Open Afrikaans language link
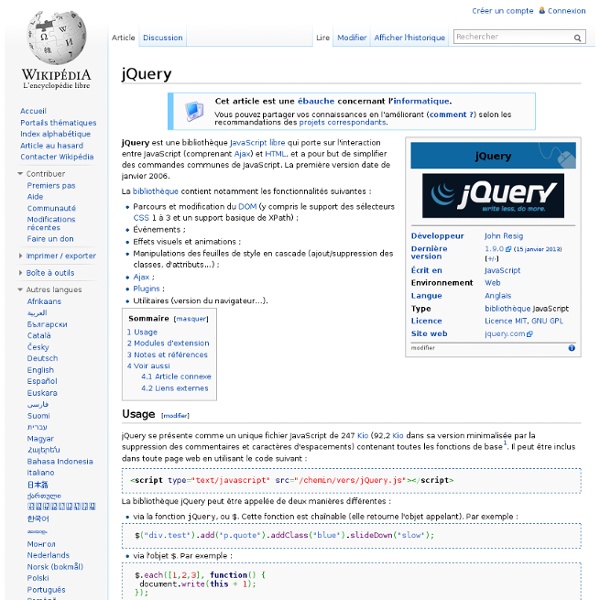This screenshot has height=600, width=600. [44, 302]
